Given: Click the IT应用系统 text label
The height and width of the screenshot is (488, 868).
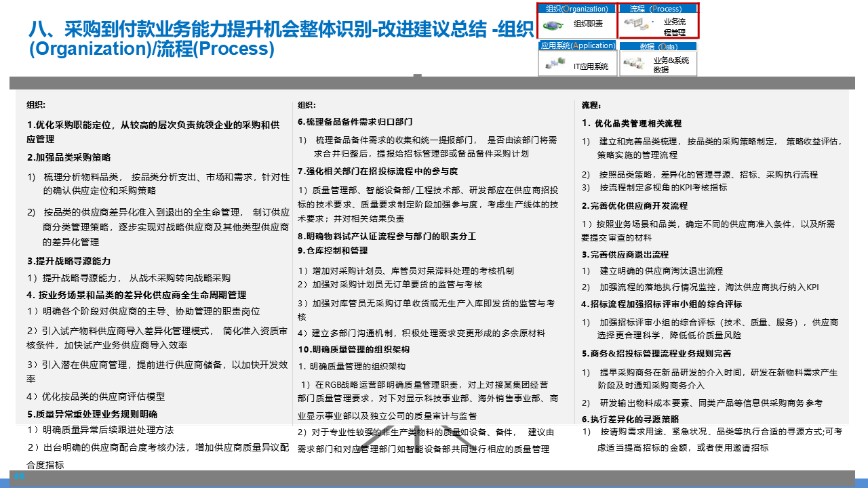Looking at the screenshot, I should (x=591, y=66).
